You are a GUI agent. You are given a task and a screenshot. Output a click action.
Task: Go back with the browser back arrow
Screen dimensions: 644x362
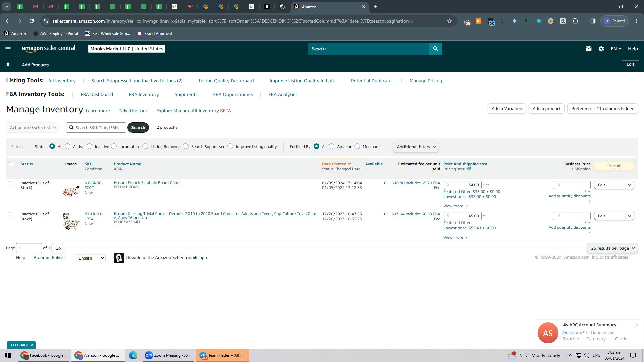point(7,21)
